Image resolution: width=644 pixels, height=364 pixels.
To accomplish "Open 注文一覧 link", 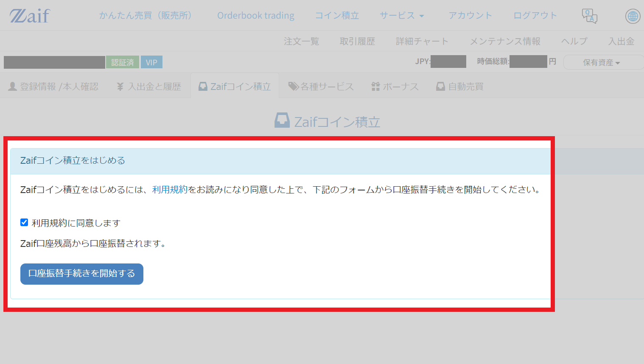I will pos(301,41).
